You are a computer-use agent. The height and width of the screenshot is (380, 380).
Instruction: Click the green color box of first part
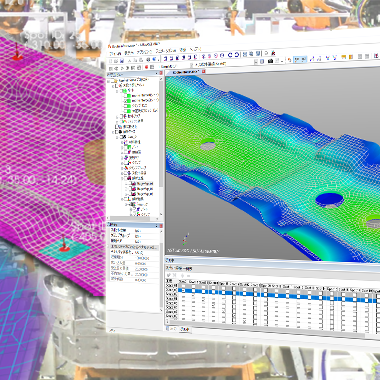coord(128,96)
